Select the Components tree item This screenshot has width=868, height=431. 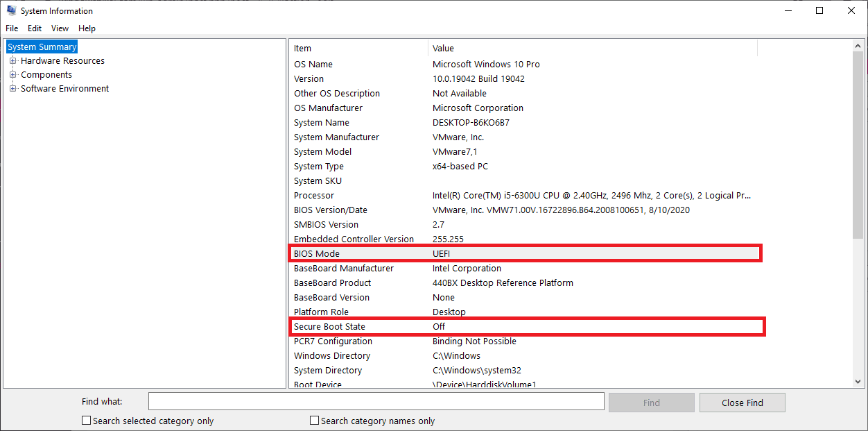click(x=46, y=75)
